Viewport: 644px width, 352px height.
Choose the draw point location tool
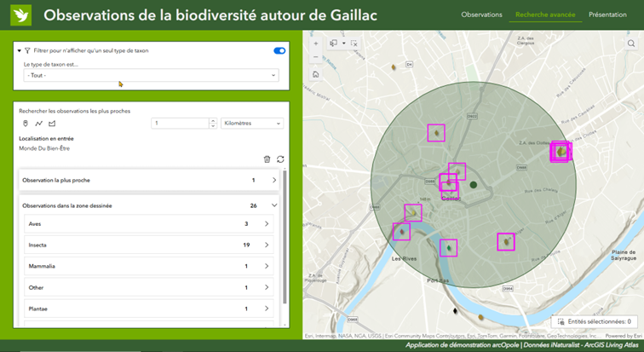click(25, 124)
